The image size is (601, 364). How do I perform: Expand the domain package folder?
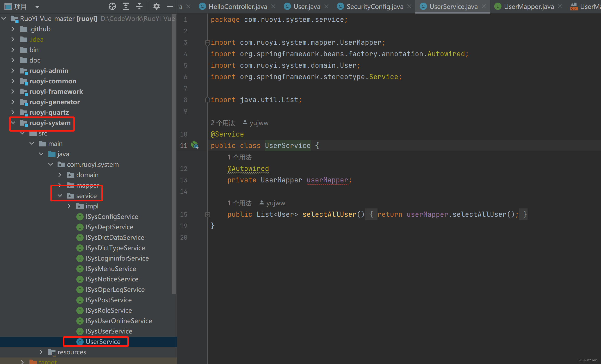60,175
